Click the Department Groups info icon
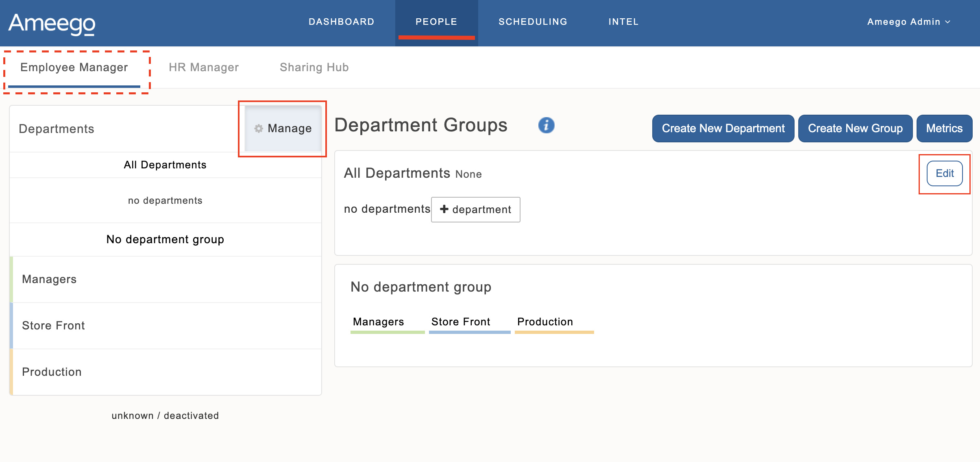 coord(545,125)
